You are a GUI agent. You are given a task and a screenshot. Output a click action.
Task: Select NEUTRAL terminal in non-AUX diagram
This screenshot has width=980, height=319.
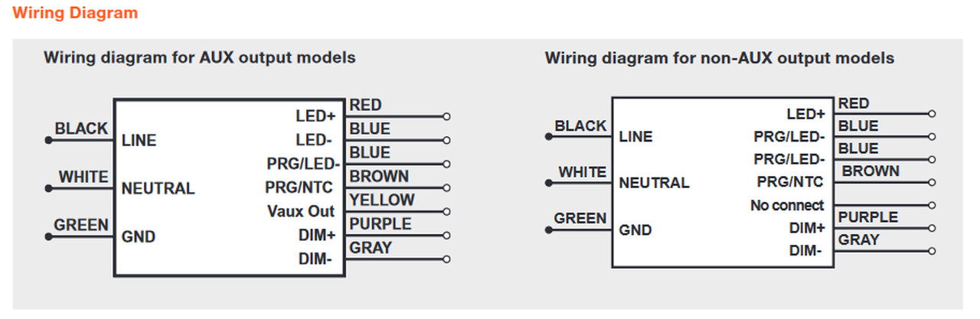[x=654, y=184]
